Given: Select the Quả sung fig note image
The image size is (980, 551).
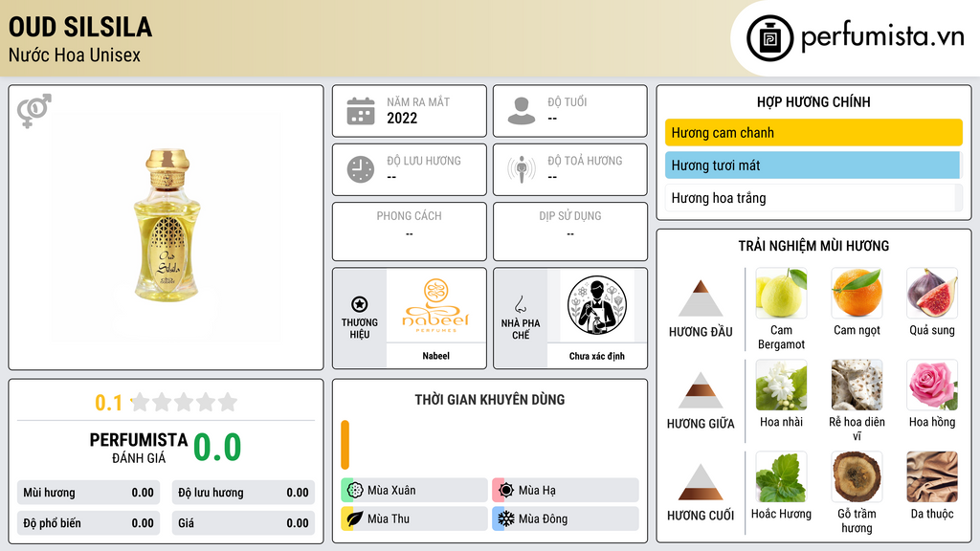Looking at the screenshot, I should click(932, 293).
